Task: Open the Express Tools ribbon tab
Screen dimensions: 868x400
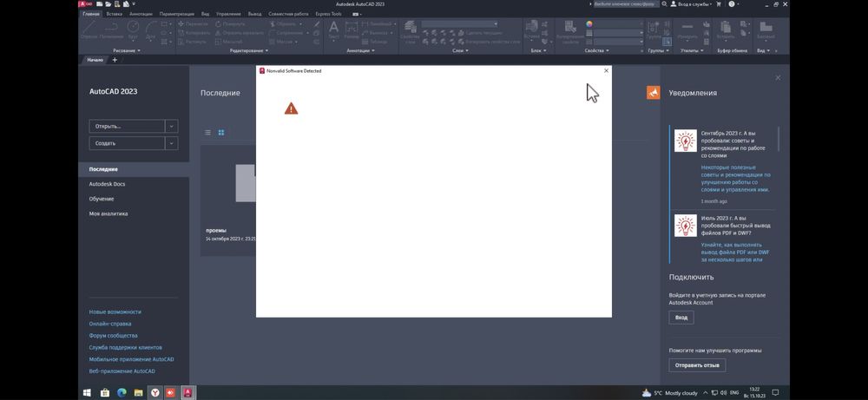Action: 329,13
